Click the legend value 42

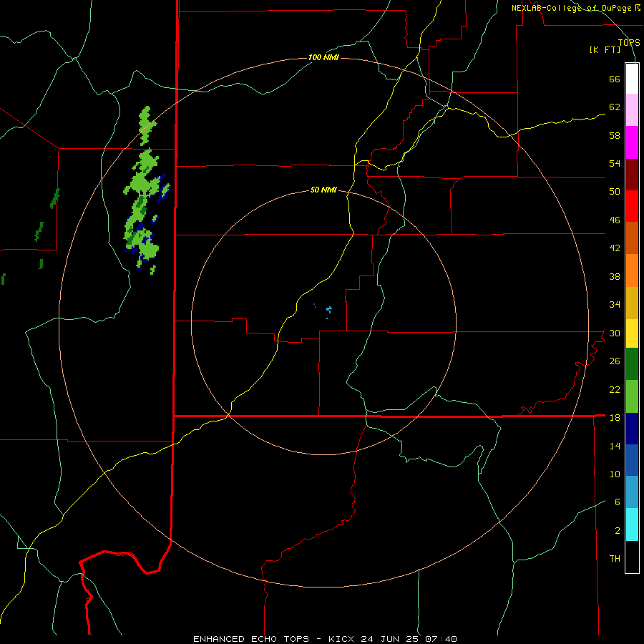click(615, 248)
